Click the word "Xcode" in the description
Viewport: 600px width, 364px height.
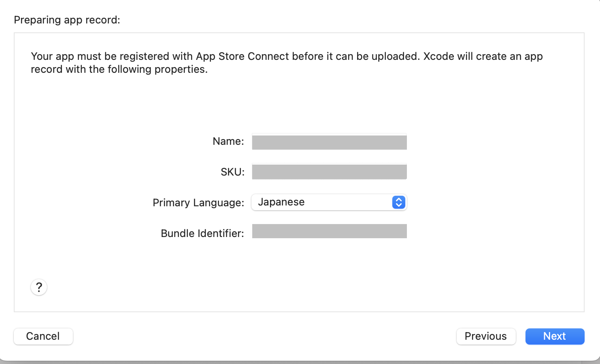coord(438,56)
